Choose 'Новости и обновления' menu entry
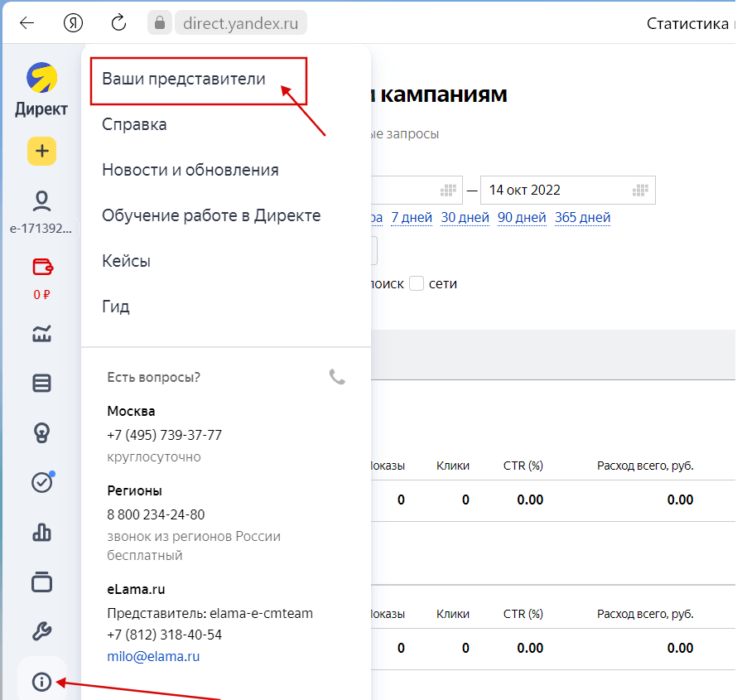Screen dimensions: 742x700 (x=190, y=170)
